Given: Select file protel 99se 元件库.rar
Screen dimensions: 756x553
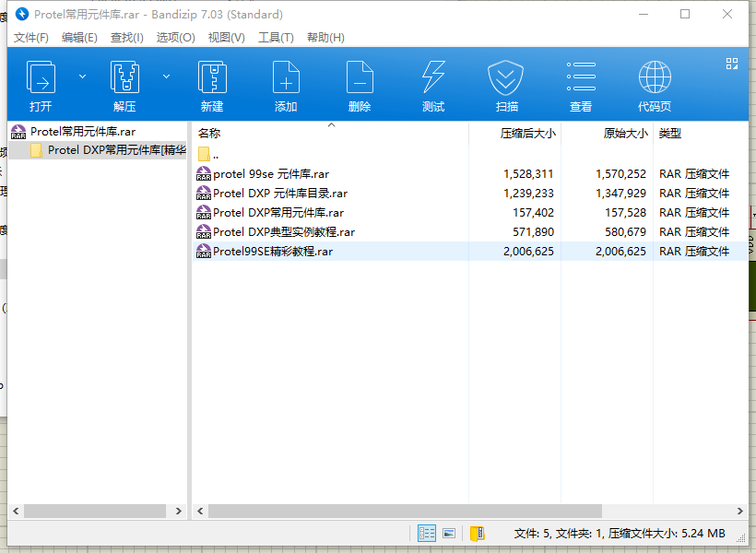Looking at the screenshot, I should (271, 174).
